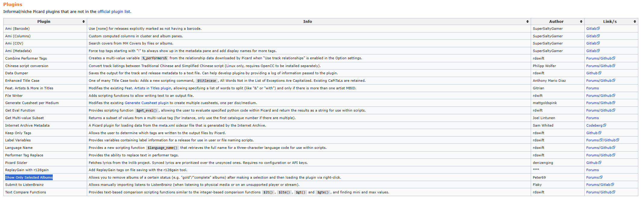This screenshot has width=644, height=200.
Task: Click the '$titlecase' code snippet
Action: coord(206,81)
